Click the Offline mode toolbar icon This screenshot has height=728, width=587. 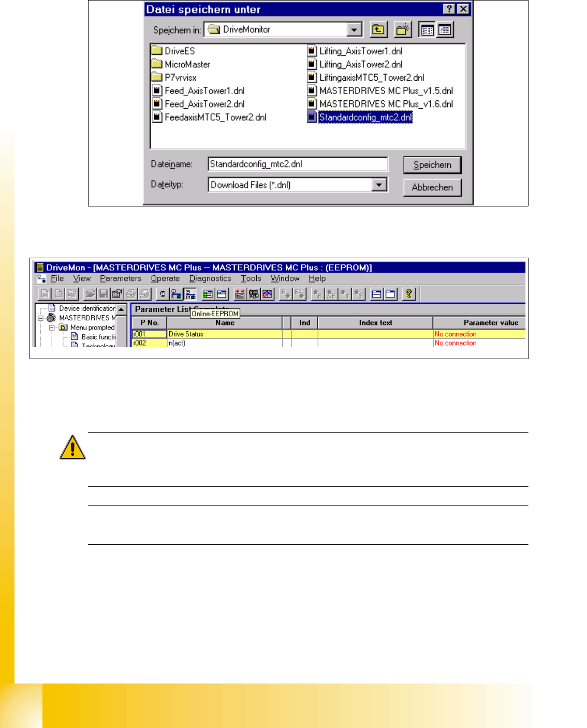163,294
